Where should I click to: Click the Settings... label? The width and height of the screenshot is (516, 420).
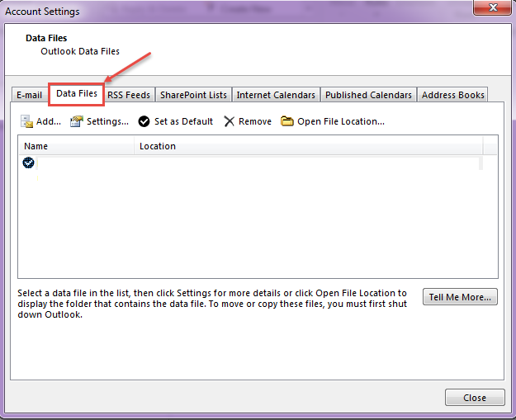point(107,121)
